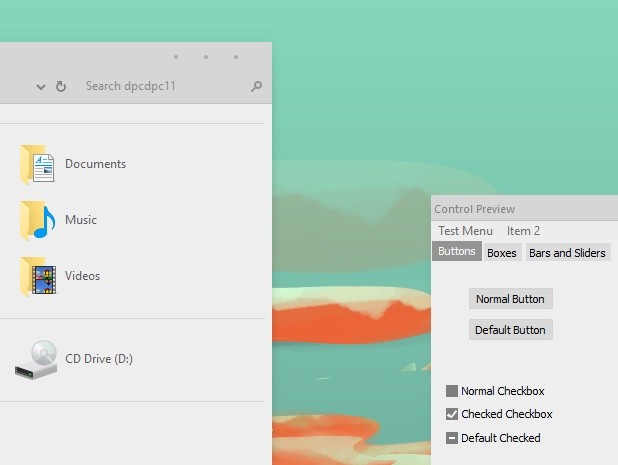Select the CD Drive (D:) disc icon
The image size is (618, 465).
pyautogui.click(x=36, y=359)
